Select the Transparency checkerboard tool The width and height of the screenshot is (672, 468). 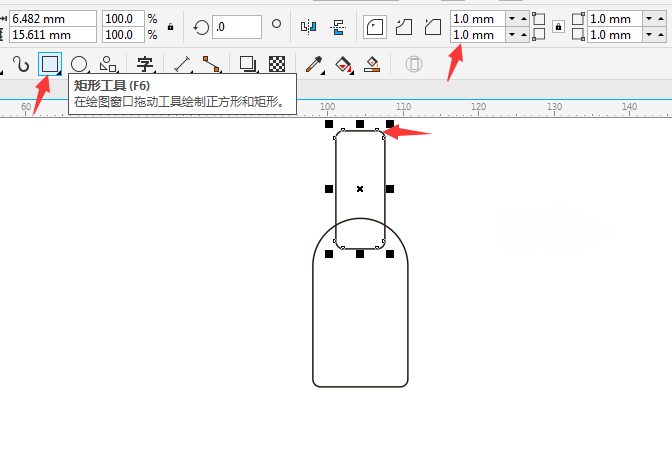277,64
